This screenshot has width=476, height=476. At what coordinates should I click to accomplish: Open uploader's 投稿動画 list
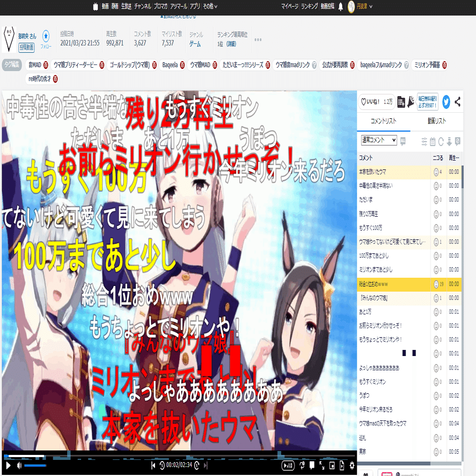point(27,47)
